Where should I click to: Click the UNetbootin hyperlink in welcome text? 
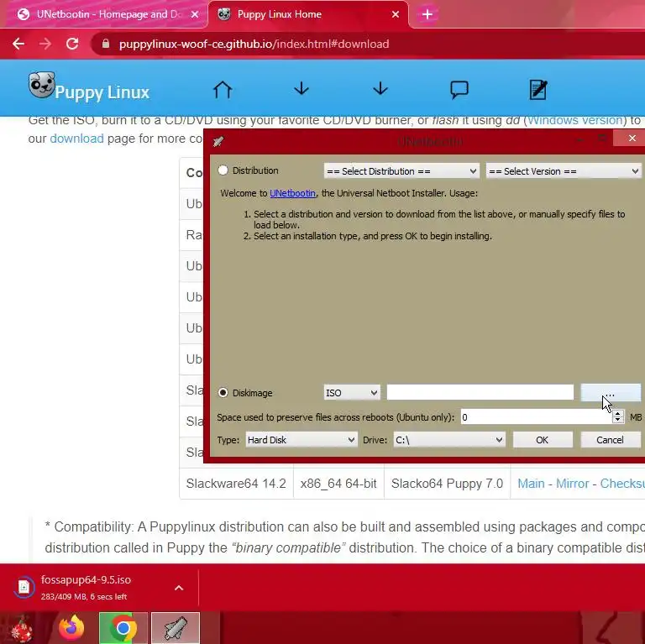(292, 193)
